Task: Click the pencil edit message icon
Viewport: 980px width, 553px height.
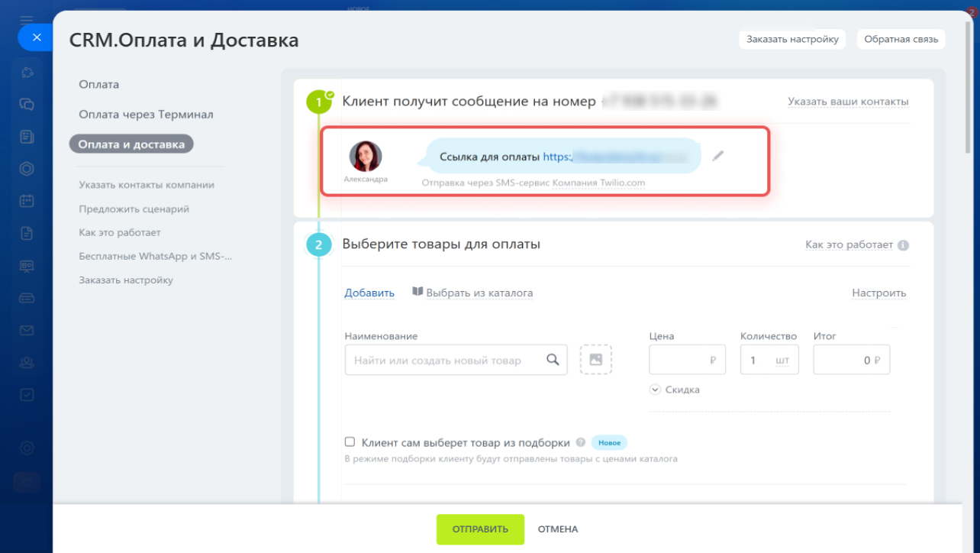Action: (717, 156)
